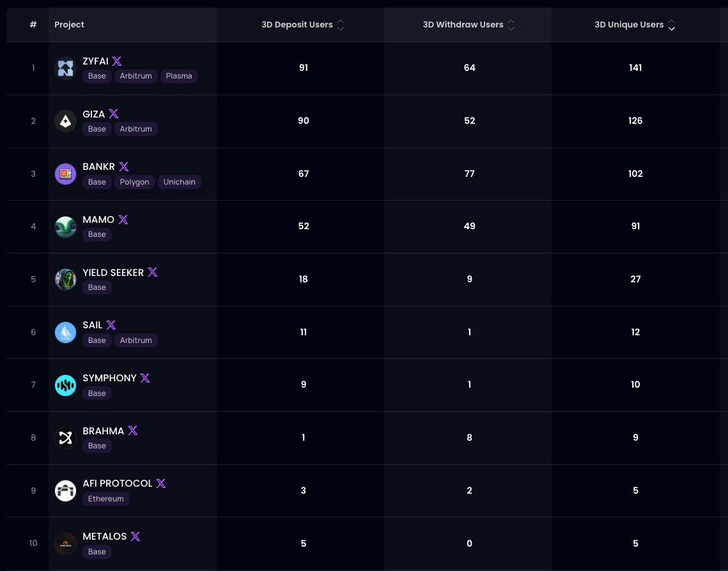Click YIELD SEEKER's 27 unique users value
The height and width of the screenshot is (571, 728).
click(x=635, y=278)
